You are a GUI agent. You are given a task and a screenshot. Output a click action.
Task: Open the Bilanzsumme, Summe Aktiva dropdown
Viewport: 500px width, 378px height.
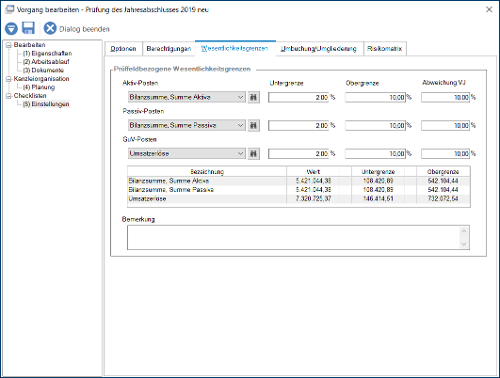[x=187, y=97]
